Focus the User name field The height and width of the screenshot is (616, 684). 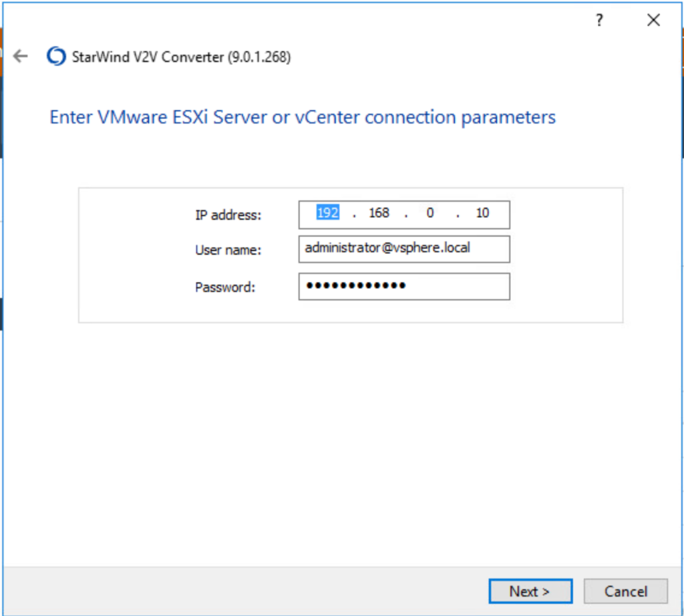(x=404, y=249)
